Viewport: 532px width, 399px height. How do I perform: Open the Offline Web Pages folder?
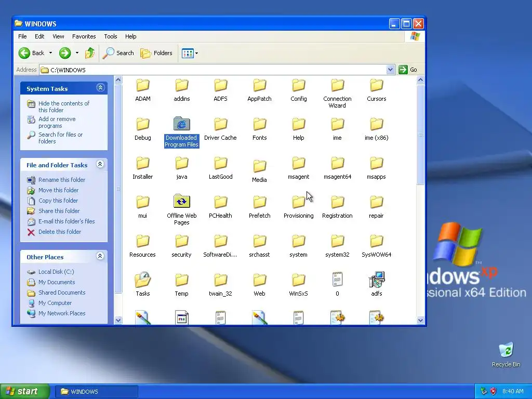click(x=181, y=210)
